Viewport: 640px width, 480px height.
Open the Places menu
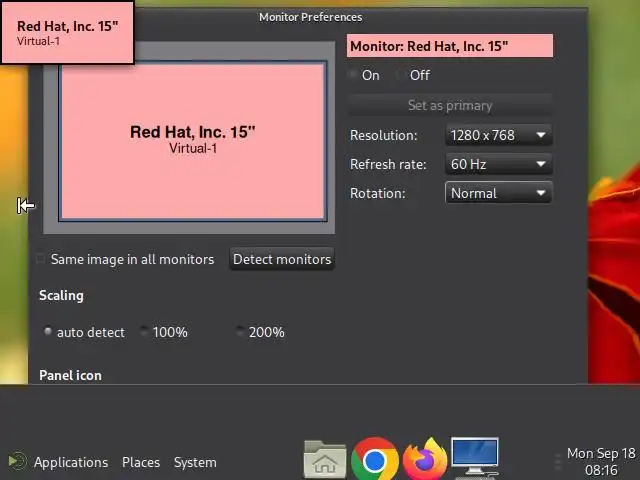pos(141,462)
